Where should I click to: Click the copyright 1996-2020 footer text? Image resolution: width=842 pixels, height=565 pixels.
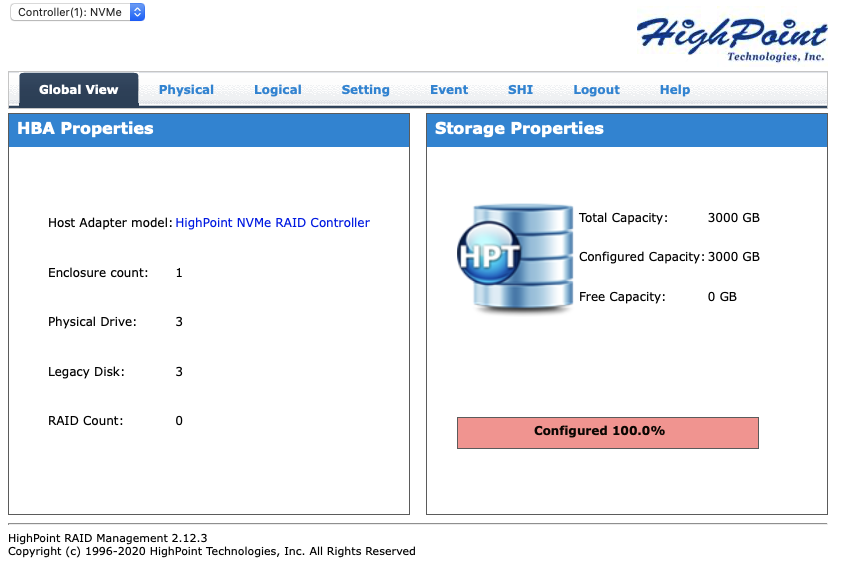[212, 551]
